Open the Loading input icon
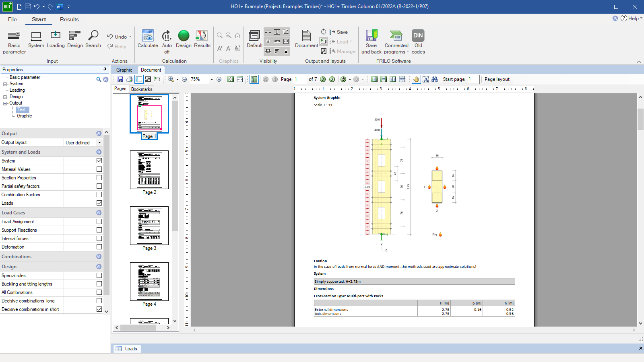This screenshot has height=362, width=644. [x=56, y=39]
